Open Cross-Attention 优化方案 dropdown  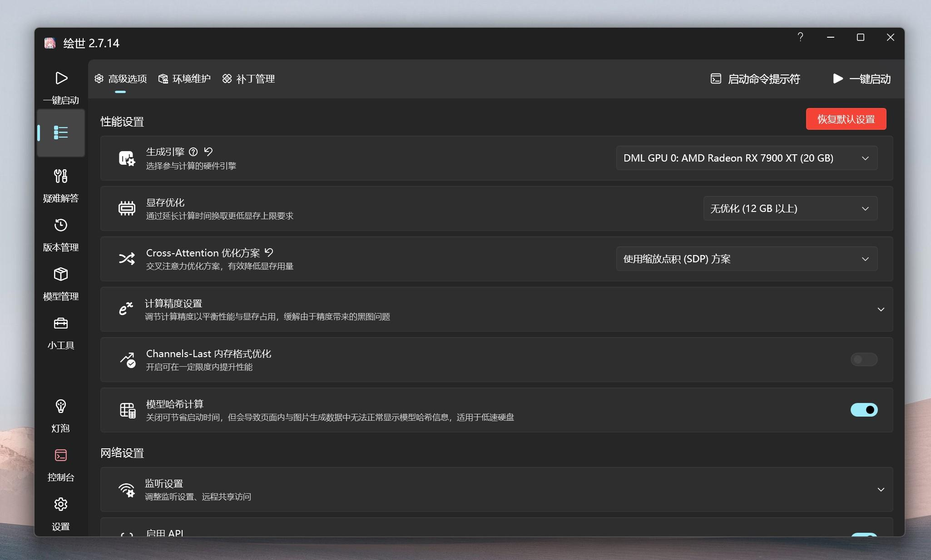(x=747, y=259)
